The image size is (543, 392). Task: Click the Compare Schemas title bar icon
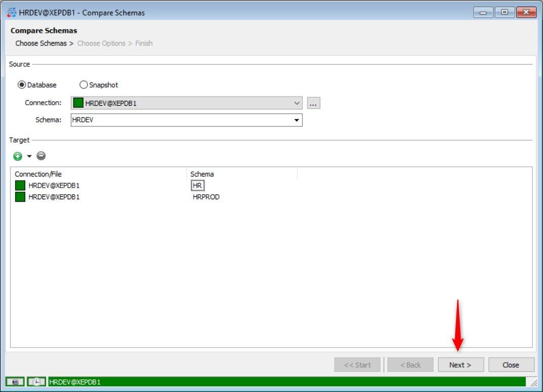(x=12, y=13)
